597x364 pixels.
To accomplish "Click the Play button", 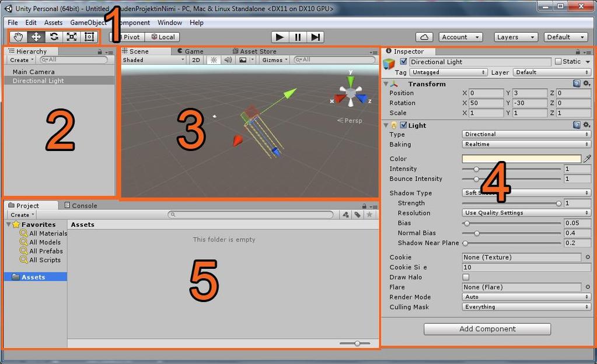I will (x=280, y=37).
